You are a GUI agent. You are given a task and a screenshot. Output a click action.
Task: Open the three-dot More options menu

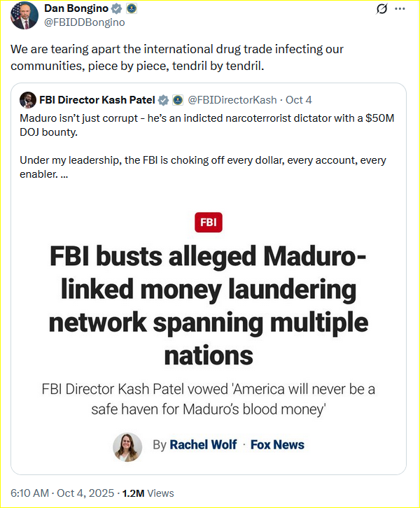coord(400,9)
